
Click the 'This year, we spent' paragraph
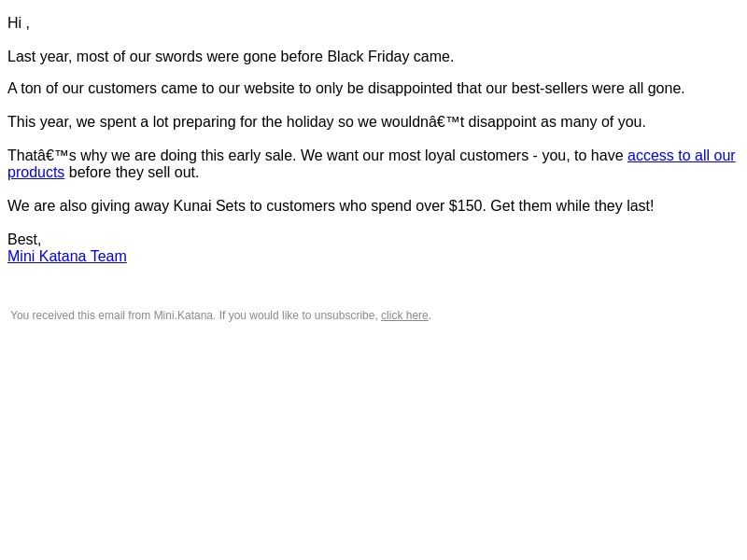[326, 122]
